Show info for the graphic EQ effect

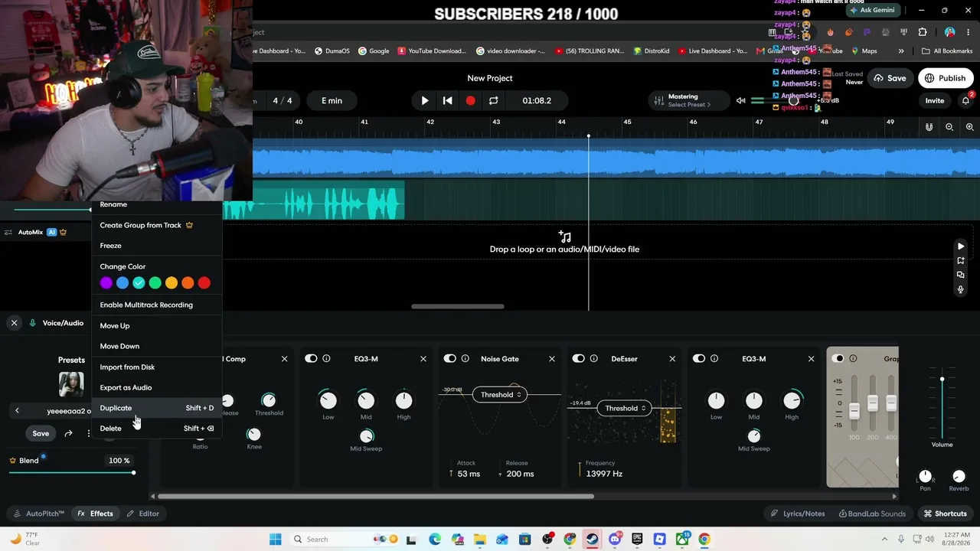[x=853, y=359]
